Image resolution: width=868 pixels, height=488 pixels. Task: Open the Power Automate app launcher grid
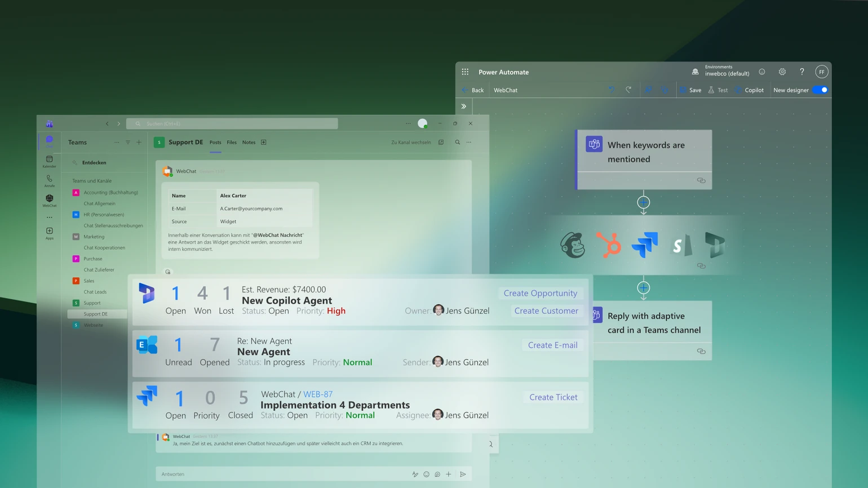click(x=464, y=72)
